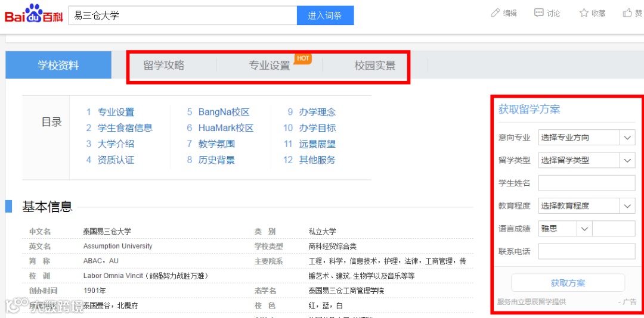Open the 教育程度 dropdown

(587, 205)
